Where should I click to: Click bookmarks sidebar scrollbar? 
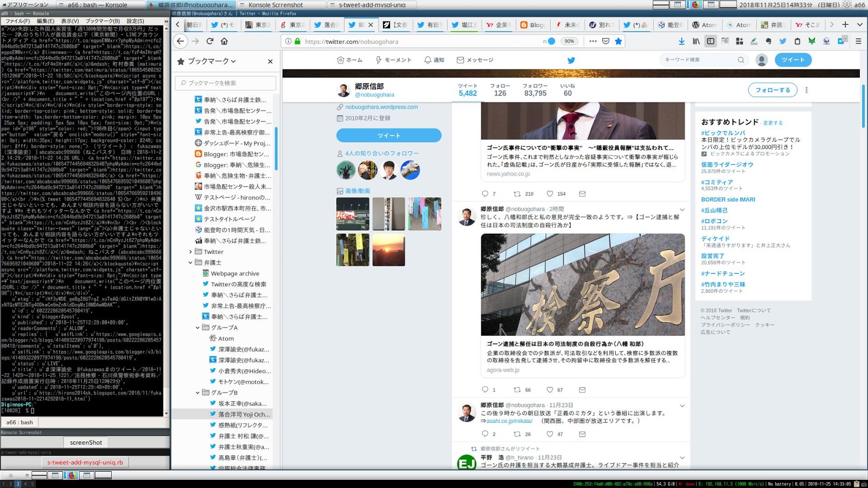pos(276,149)
